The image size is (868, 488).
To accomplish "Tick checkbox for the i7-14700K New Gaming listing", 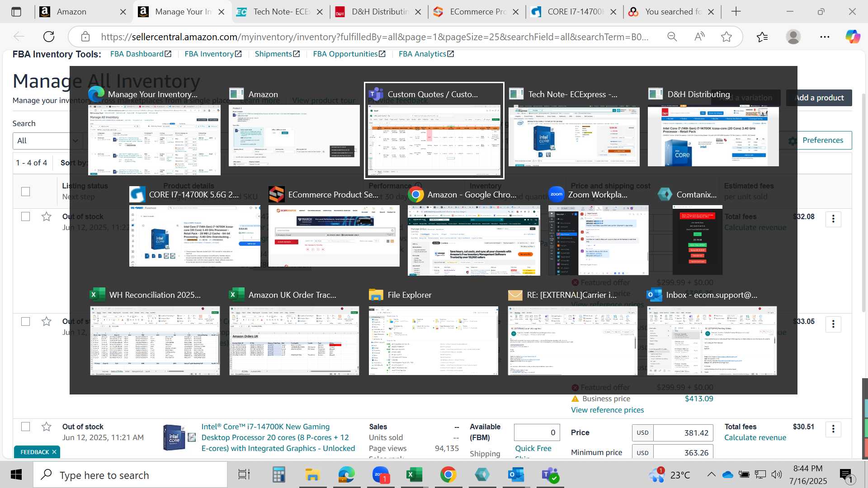I will tap(26, 427).
